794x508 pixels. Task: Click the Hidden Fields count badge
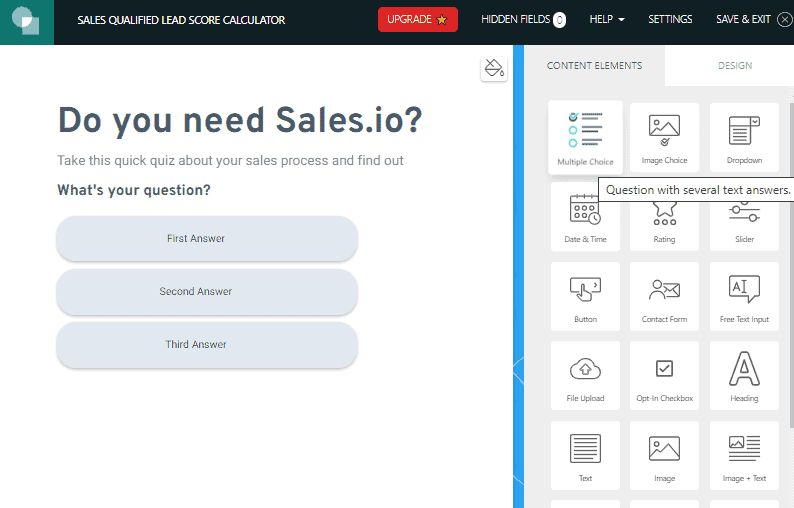(x=559, y=20)
